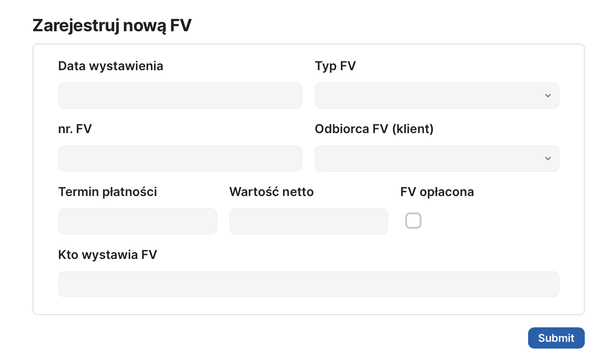Click the "Zarejestruj nową FV" heading
This screenshot has width=602, height=364.
pyautogui.click(x=112, y=26)
